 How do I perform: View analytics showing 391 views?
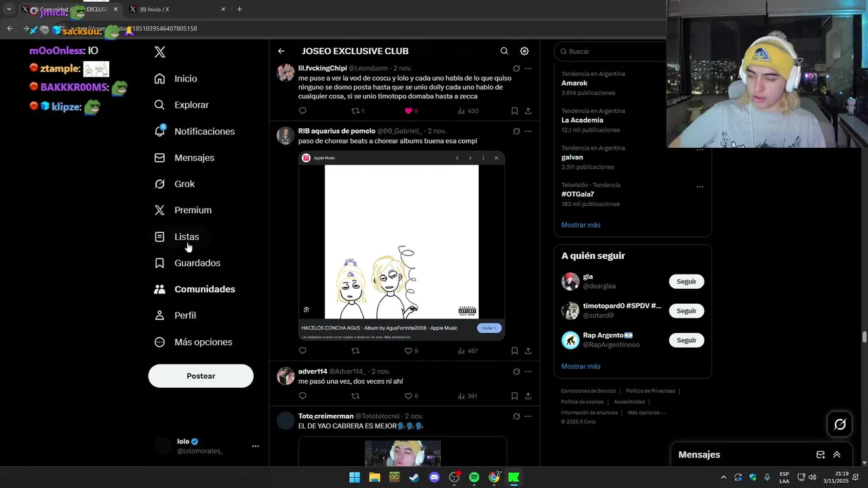click(x=468, y=396)
